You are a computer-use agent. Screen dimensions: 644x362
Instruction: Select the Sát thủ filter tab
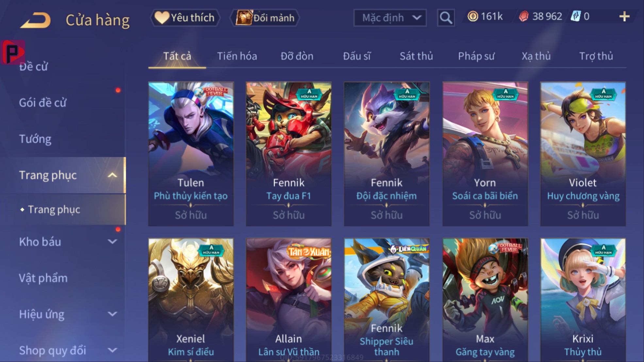pos(416,56)
